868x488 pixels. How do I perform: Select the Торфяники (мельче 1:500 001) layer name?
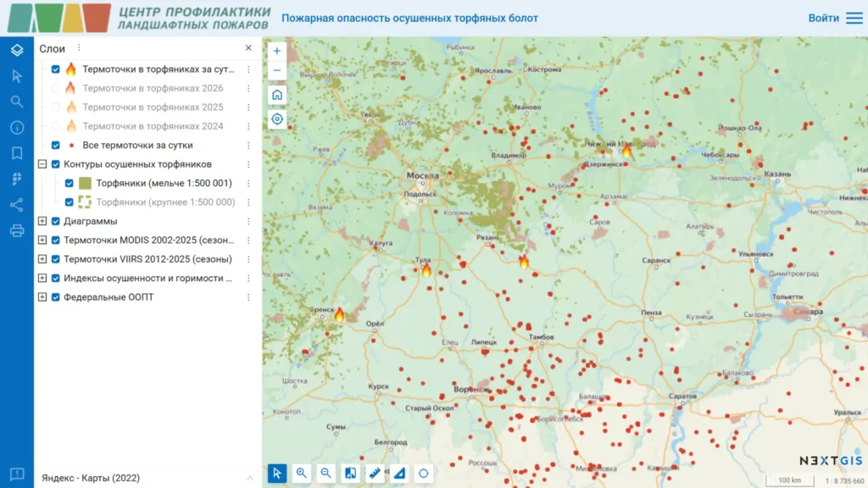pyautogui.click(x=164, y=183)
